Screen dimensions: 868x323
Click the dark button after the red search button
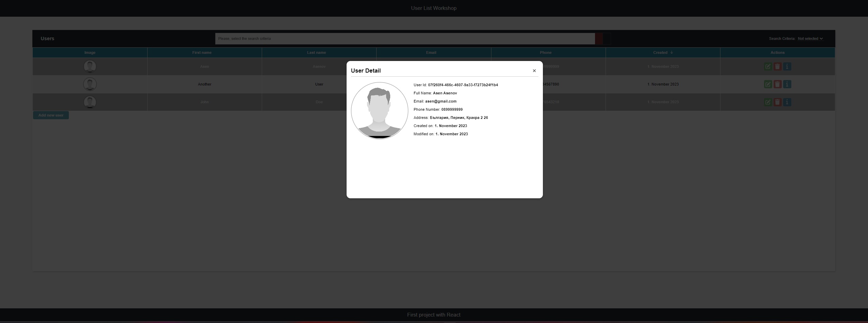click(607, 39)
